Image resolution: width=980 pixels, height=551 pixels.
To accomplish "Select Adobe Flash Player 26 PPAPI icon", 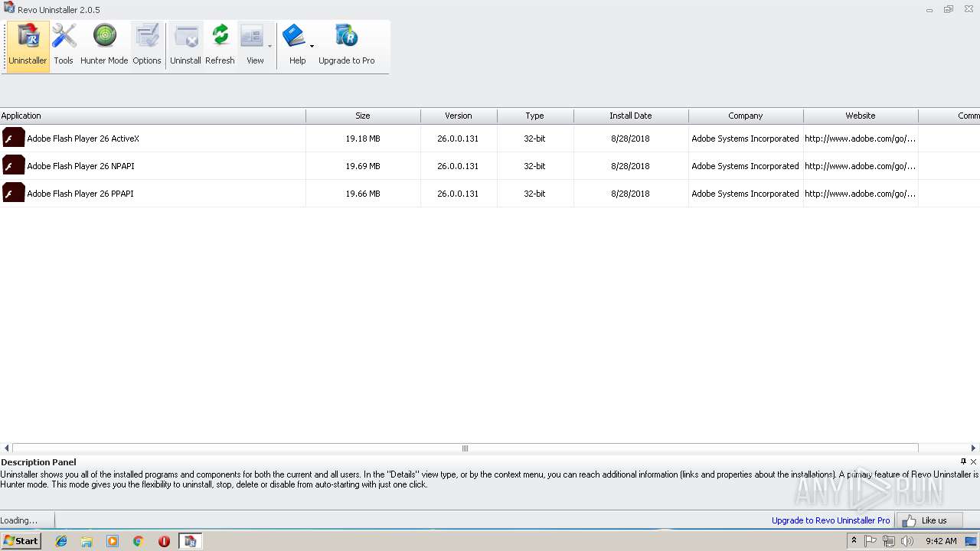I will click(13, 194).
